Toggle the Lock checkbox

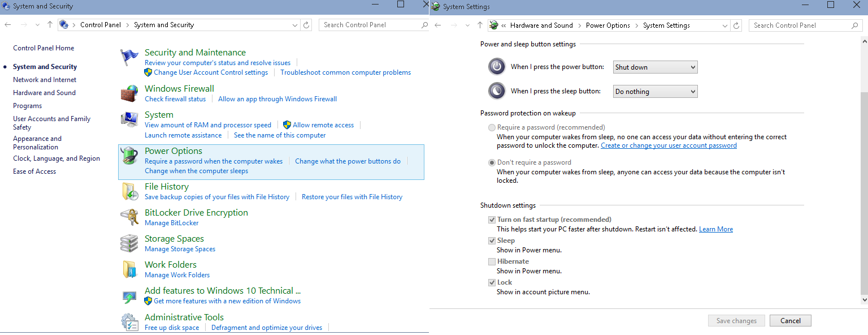click(x=492, y=282)
